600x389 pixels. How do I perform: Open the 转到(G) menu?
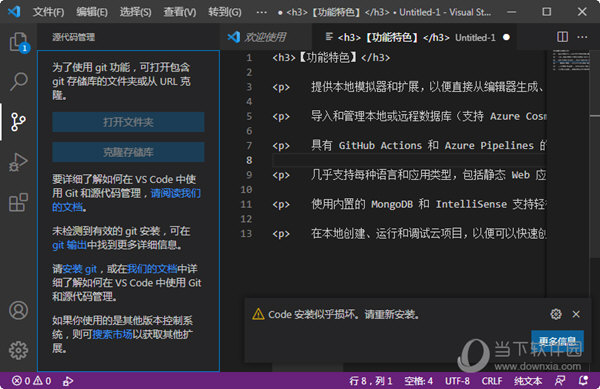[225, 12]
